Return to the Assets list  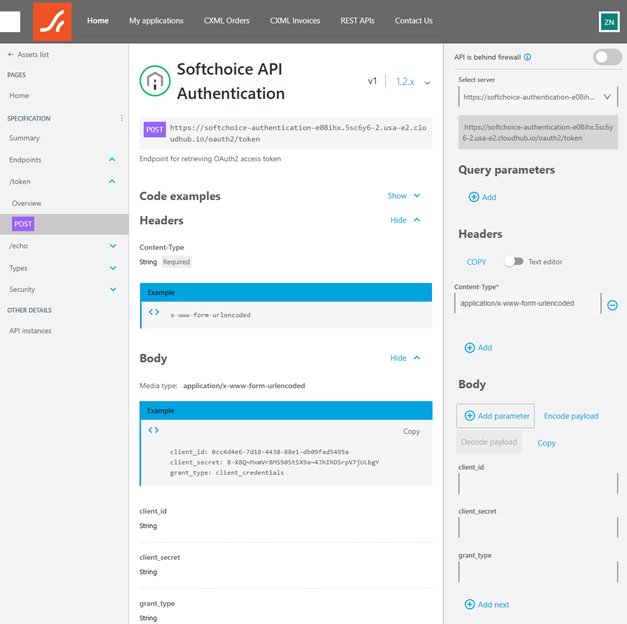coord(33,54)
